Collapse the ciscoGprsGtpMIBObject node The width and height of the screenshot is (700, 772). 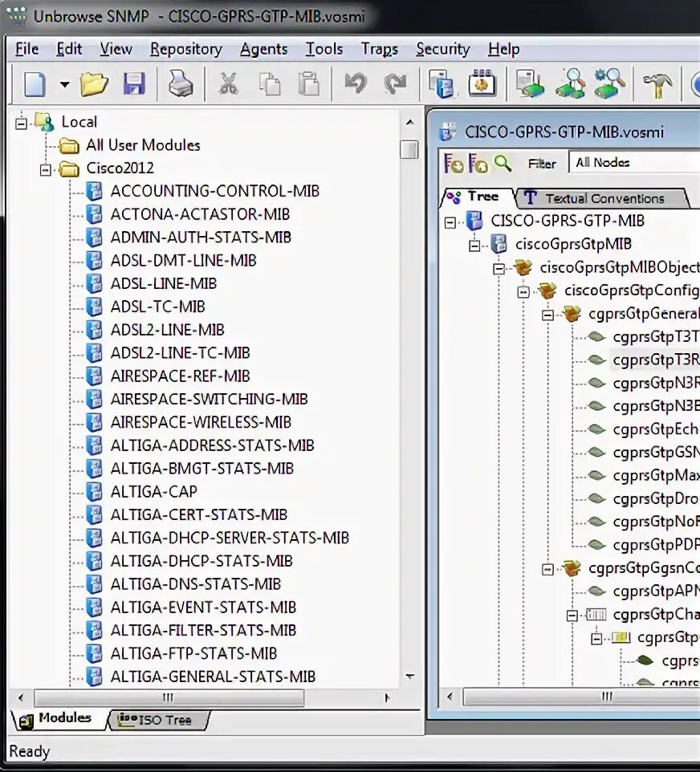(x=499, y=268)
